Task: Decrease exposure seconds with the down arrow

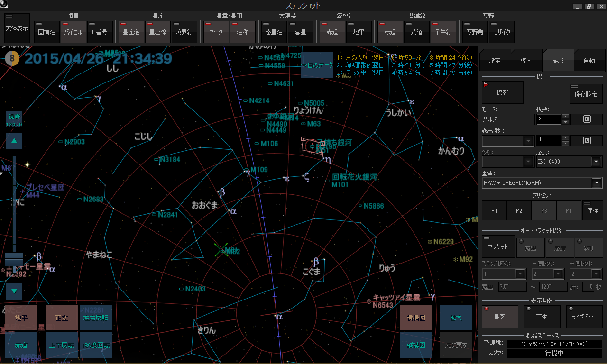Action: point(565,144)
